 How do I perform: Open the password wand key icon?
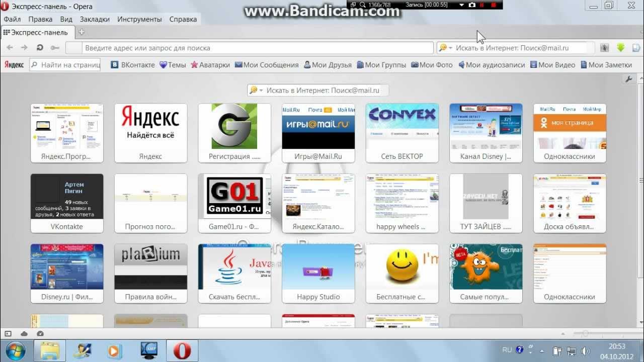point(55,48)
